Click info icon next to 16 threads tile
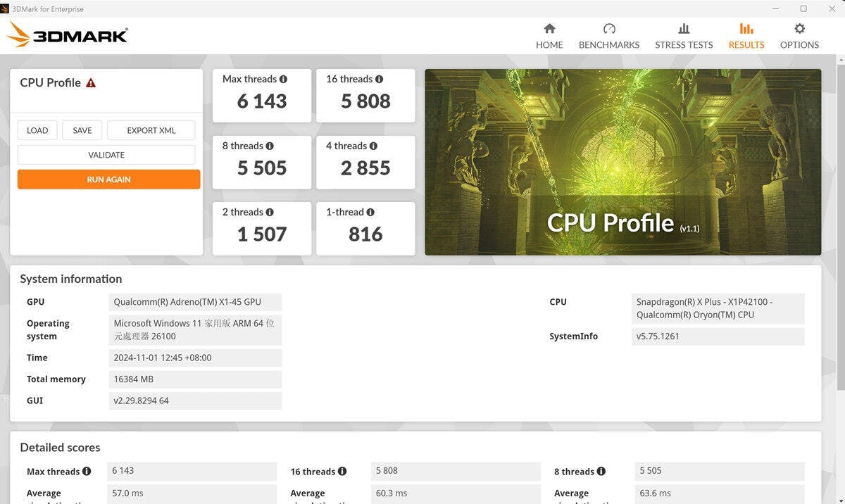The width and height of the screenshot is (845, 504). click(x=379, y=80)
